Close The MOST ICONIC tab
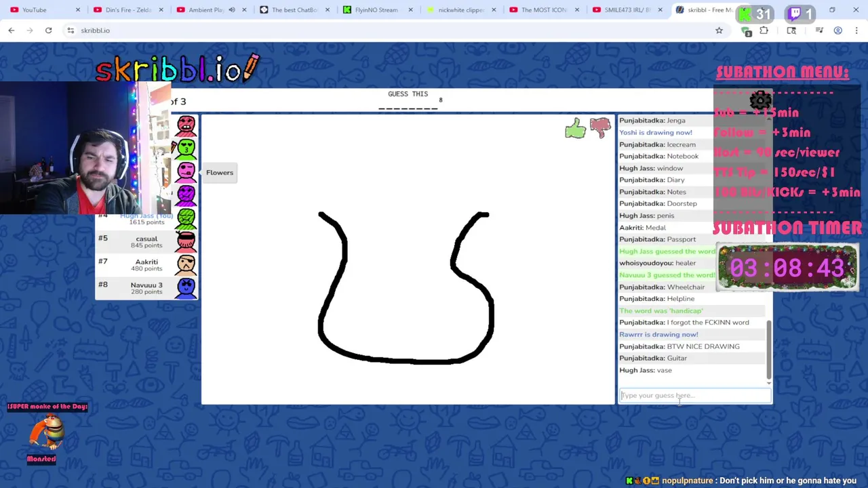 coord(577,9)
